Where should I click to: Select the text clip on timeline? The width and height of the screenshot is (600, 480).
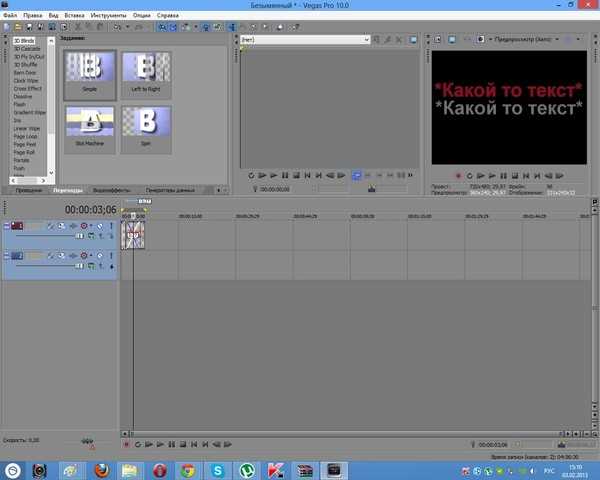tap(133, 235)
